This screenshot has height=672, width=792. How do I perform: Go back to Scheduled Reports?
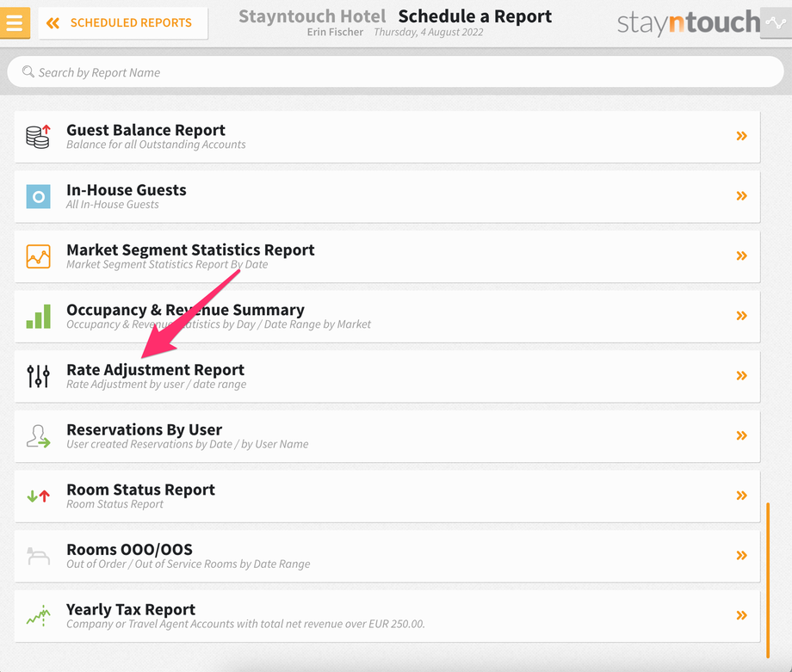[x=123, y=22]
